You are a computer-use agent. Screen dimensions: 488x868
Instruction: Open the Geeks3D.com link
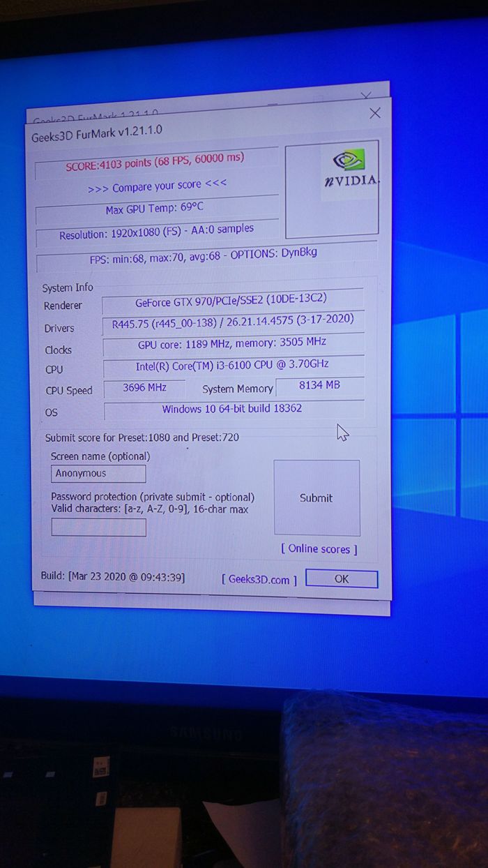[259, 579]
